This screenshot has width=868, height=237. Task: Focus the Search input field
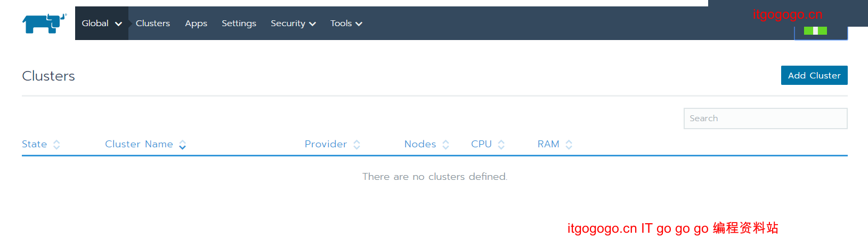tap(765, 118)
